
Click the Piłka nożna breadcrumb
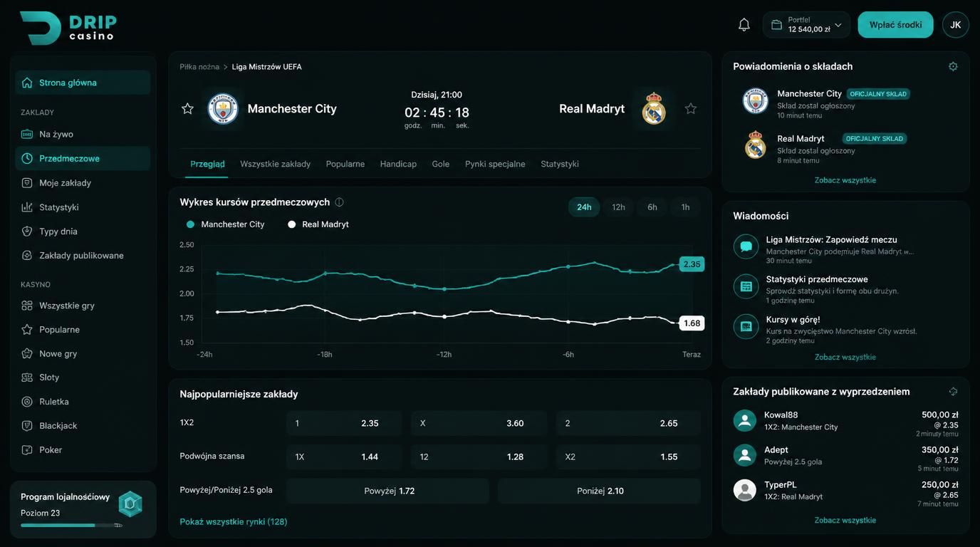click(x=199, y=67)
